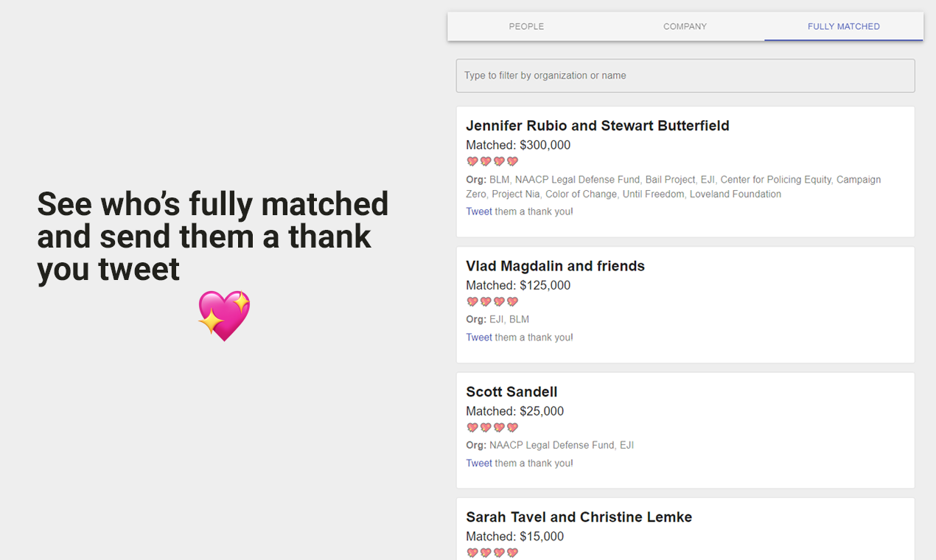Tweet Vlad Magdalin and friends a thank you

point(479,337)
